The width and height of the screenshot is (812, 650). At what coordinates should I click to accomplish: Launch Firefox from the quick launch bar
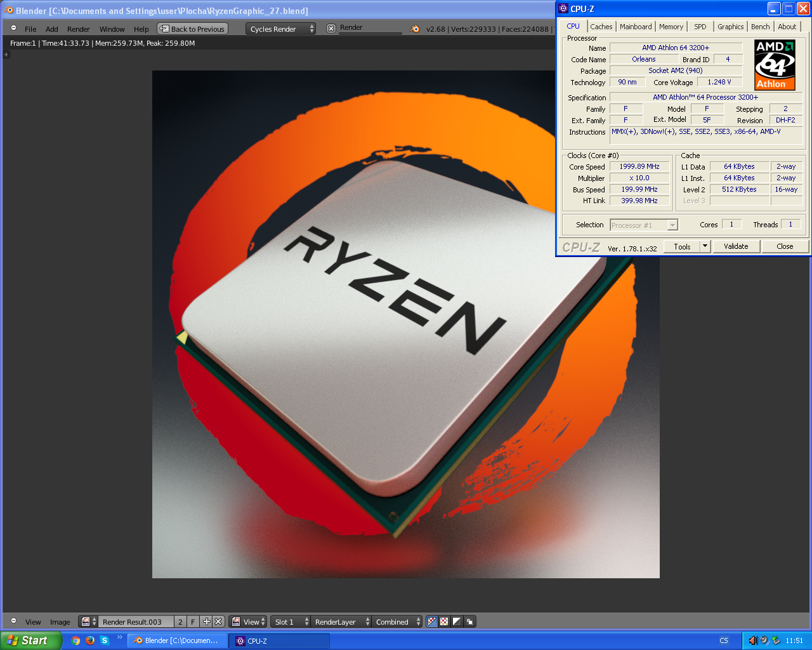(90, 640)
